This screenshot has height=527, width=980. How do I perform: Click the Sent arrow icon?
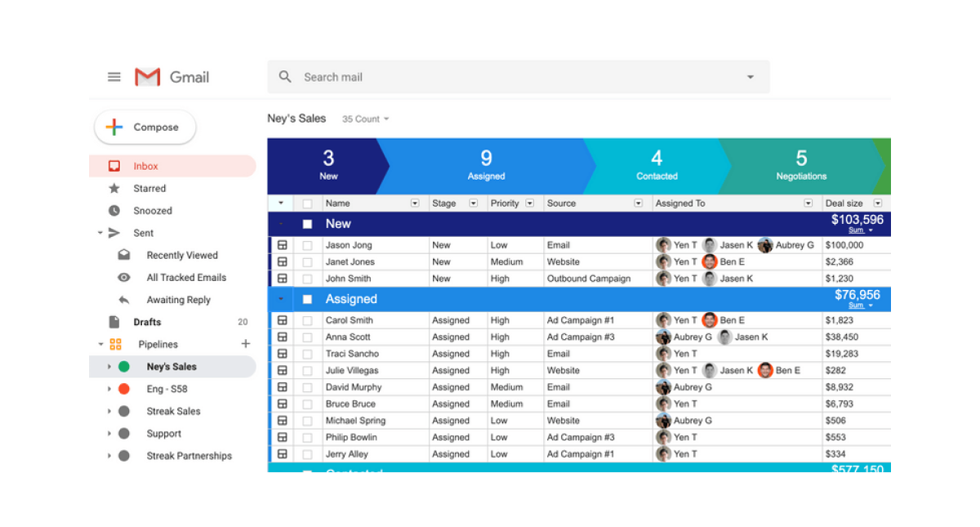click(114, 233)
